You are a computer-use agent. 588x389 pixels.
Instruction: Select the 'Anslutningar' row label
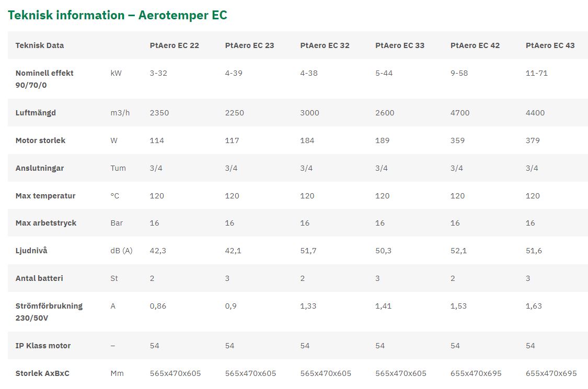(40, 168)
